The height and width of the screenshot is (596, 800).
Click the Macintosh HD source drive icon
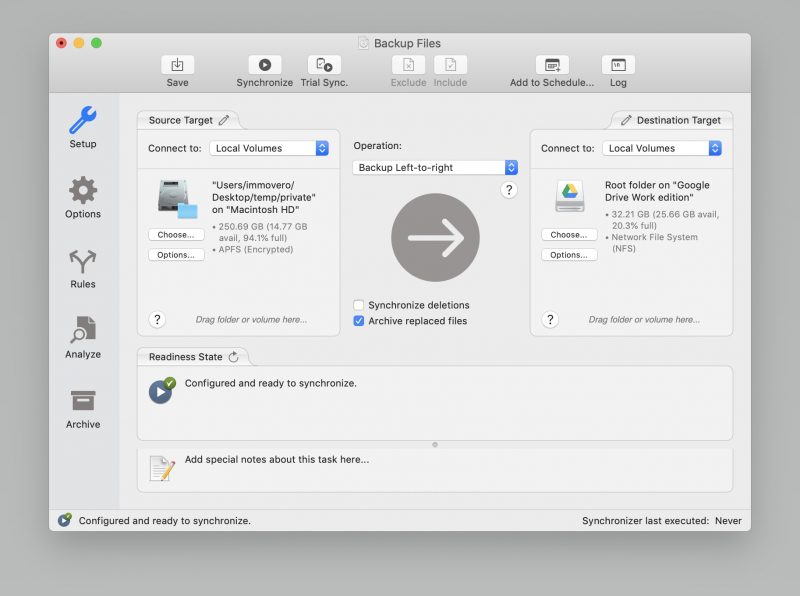[x=177, y=198]
